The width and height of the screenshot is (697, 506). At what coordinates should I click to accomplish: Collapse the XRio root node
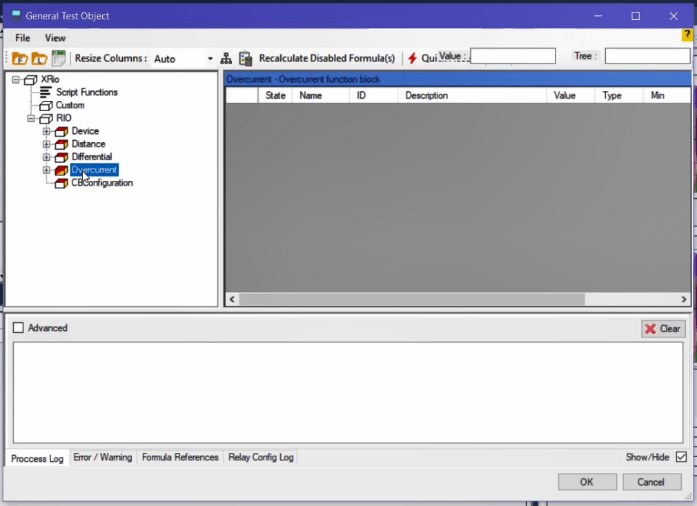tap(16, 79)
